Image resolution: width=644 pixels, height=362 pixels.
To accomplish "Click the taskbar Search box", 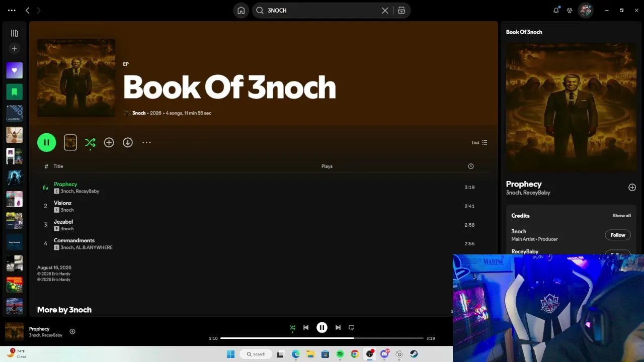I will click(256, 354).
